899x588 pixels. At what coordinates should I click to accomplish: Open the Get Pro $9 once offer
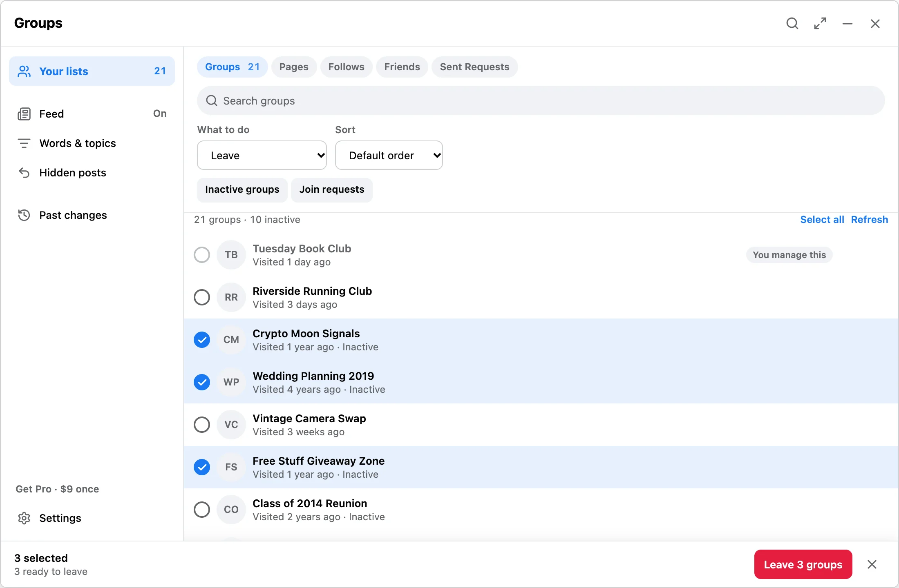(57, 489)
